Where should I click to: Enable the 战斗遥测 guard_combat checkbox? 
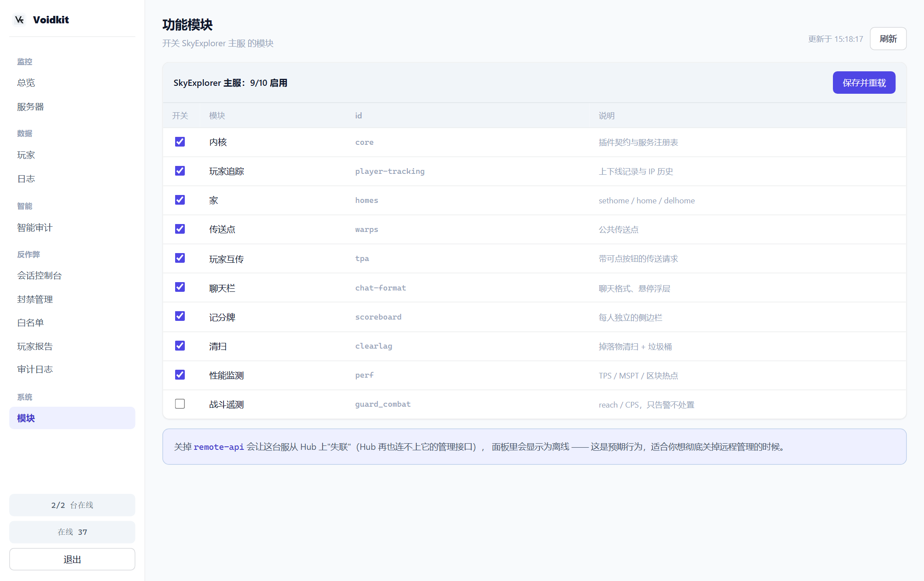coord(180,404)
